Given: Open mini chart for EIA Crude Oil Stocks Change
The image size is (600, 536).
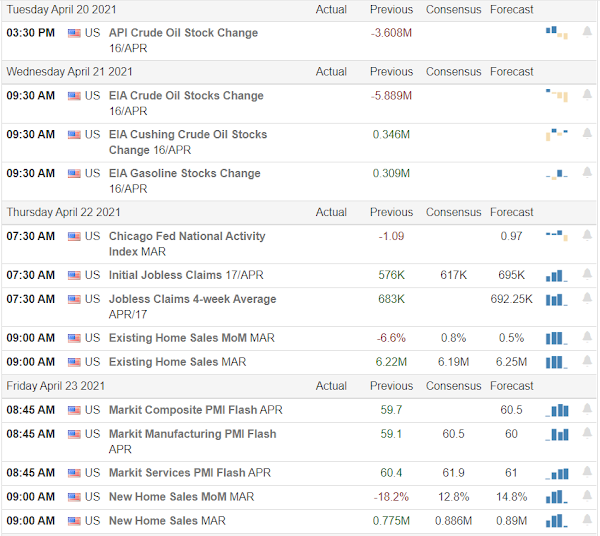Looking at the screenshot, I should click(x=557, y=95).
